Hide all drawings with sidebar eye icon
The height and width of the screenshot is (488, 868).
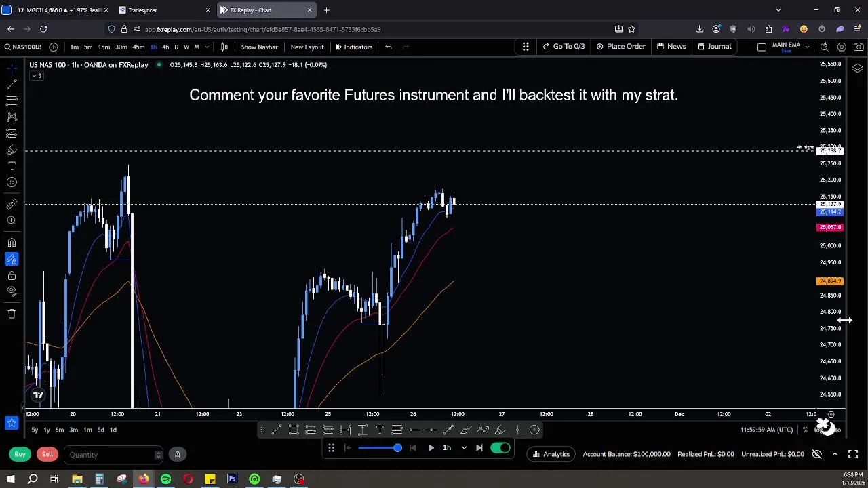click(12, 291)
